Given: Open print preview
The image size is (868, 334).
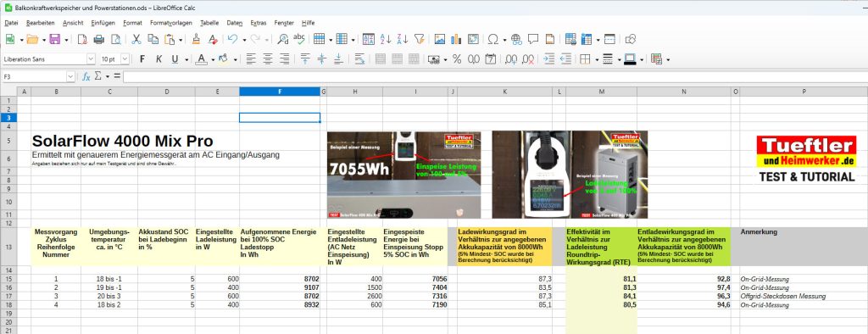Looking at the screenshot, I should [115, 39].
